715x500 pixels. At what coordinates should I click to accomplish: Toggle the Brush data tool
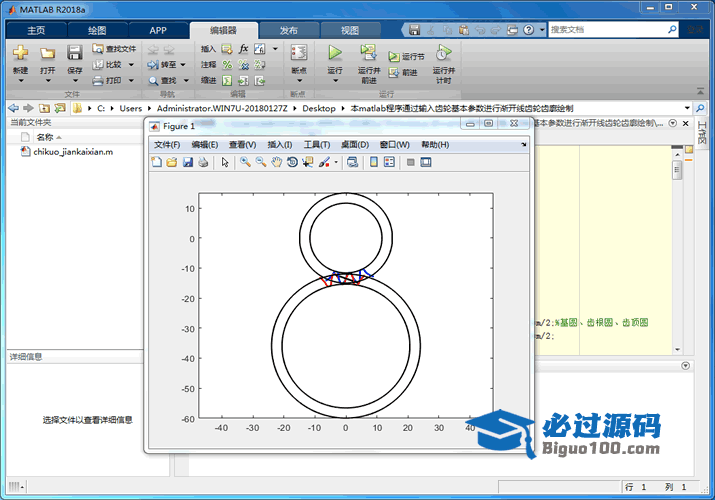click(324, 162)
